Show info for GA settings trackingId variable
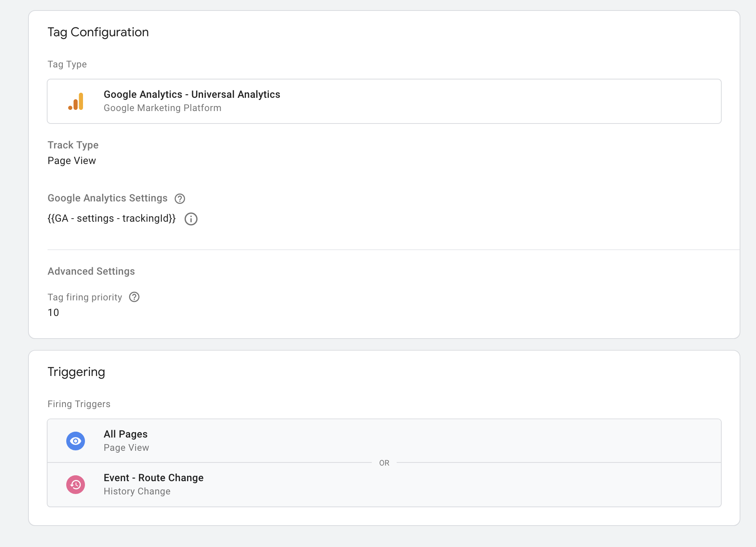The width and height of the screenshot is (756, 547). click(x=191, y=219)
